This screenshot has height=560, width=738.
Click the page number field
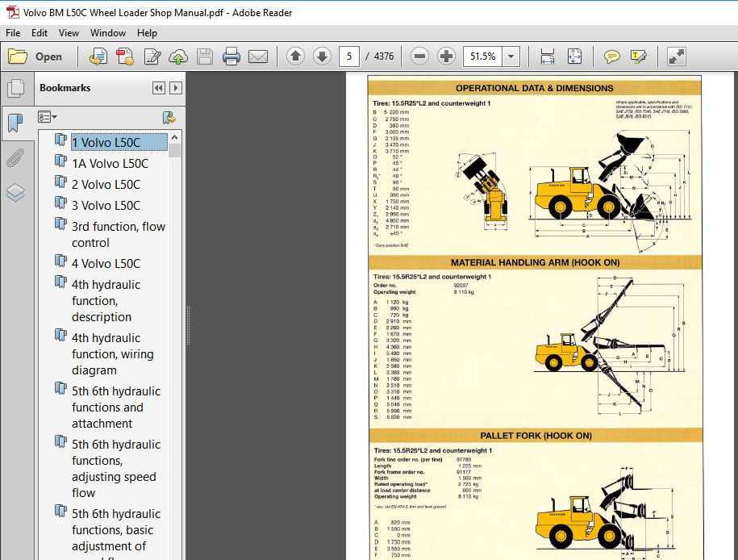(349, 56)
